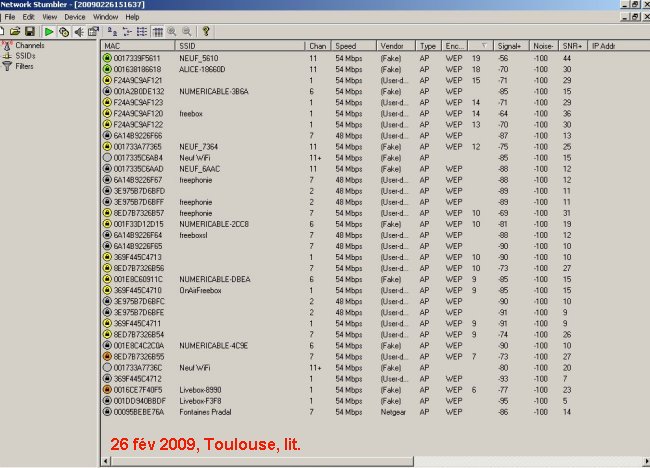Click green lock icon for 0017339F5611
The width and height of the screenshot is (650, 468).
(x=107, y=58)
